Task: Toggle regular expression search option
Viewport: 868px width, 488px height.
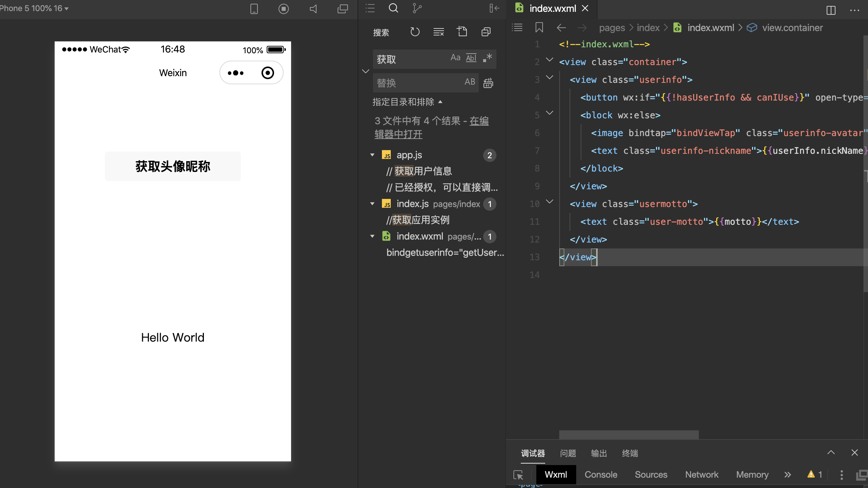Action: pos(488,58)
